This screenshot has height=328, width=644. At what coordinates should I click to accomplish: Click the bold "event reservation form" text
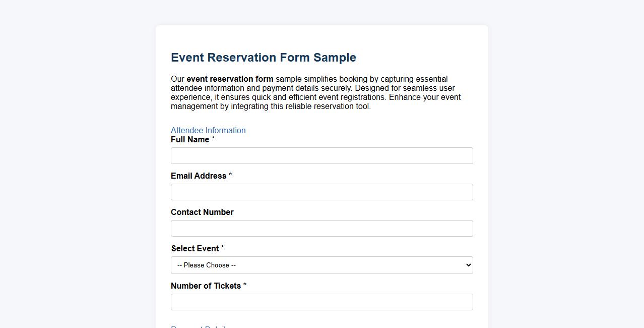[229, 79]
